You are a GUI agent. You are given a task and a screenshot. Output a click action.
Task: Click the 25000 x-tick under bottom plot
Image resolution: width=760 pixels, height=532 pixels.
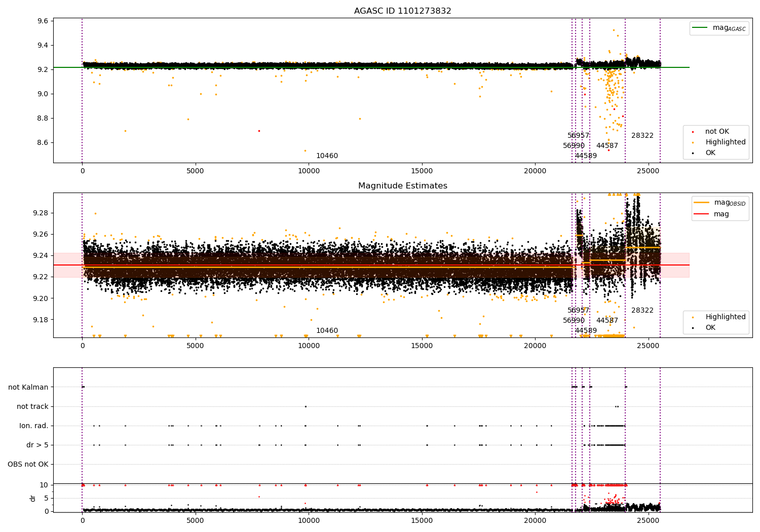648,521
